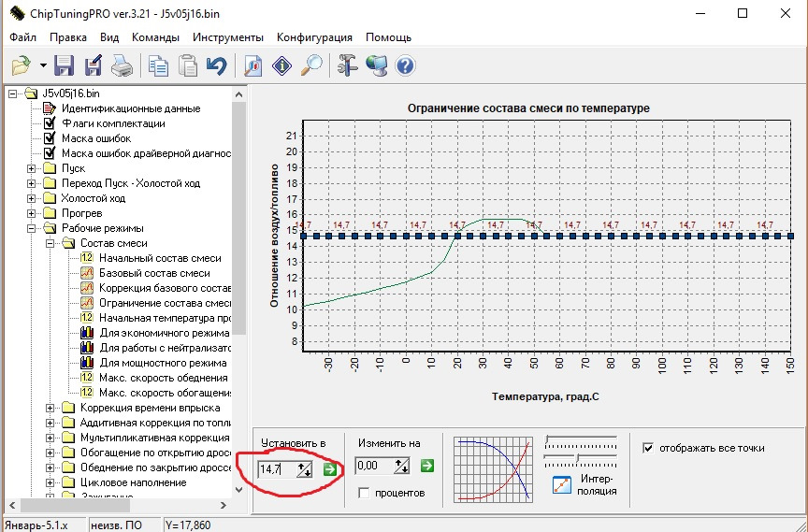This screenshot has width=808, height=532.
Task: Select Ограничение состава смеси item
Action: (x=165, y=303)
